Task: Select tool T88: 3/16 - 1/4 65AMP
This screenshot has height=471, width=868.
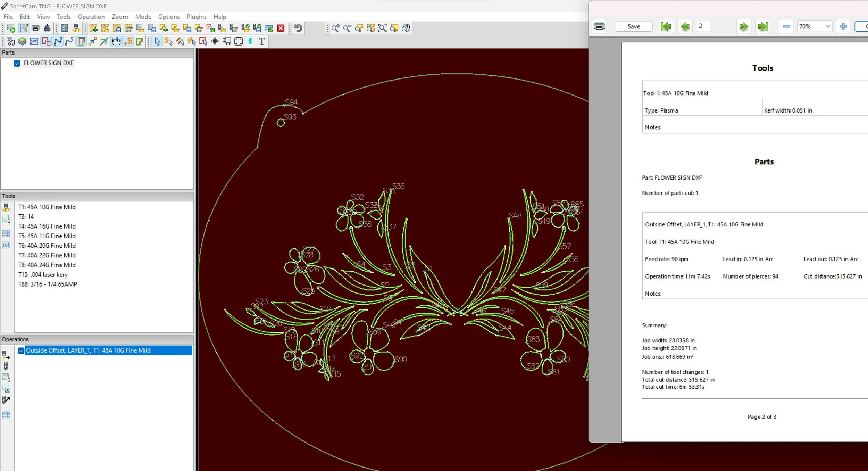Action: pyautogui.click(x=48, y=284)
